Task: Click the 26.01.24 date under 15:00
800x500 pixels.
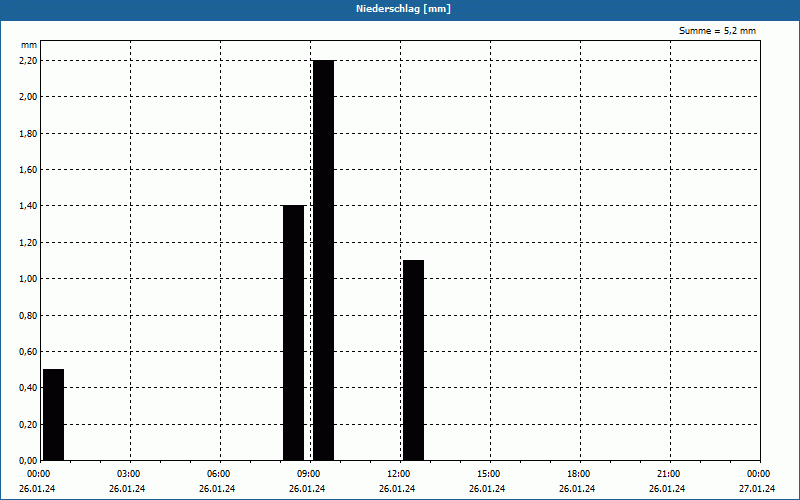Action: pyautogui.click(x=487, y=489)
